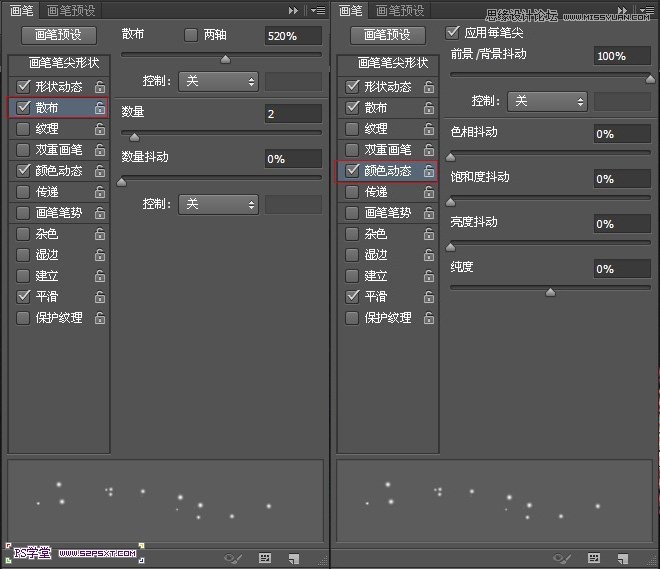Toggle lock icon for 建立 in left panel
The height and width of the screenshot is (569, 660).
pyautogui.click(x=100, y=276)
